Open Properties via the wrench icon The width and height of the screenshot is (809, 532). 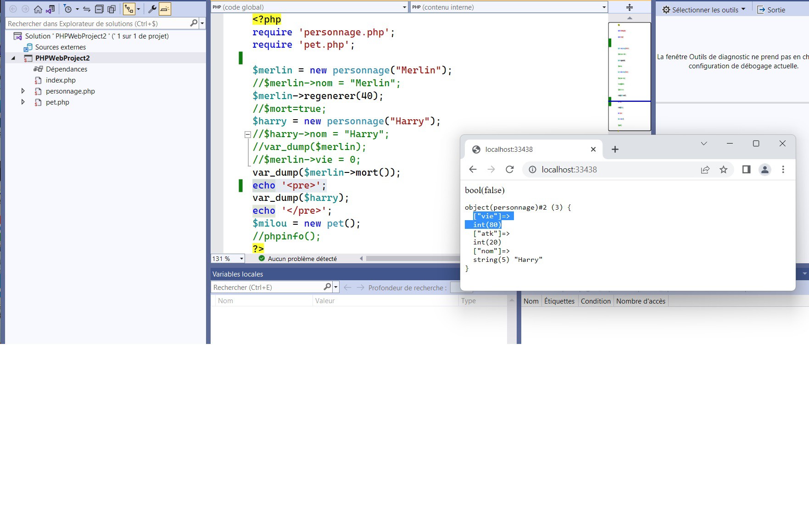(152, 9)
